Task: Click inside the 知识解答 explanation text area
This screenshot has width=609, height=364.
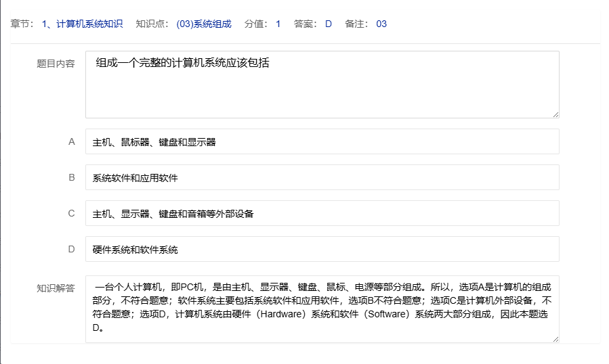Action: tap(322, 309)
